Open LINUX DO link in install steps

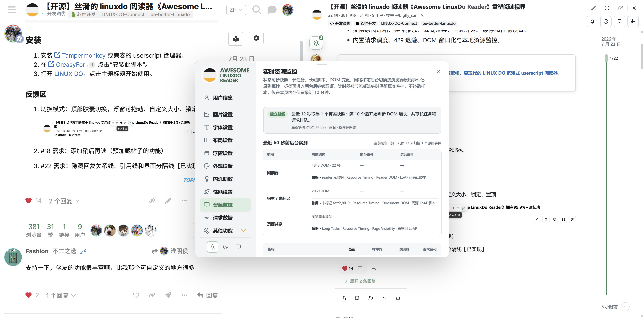coord(69,74)
